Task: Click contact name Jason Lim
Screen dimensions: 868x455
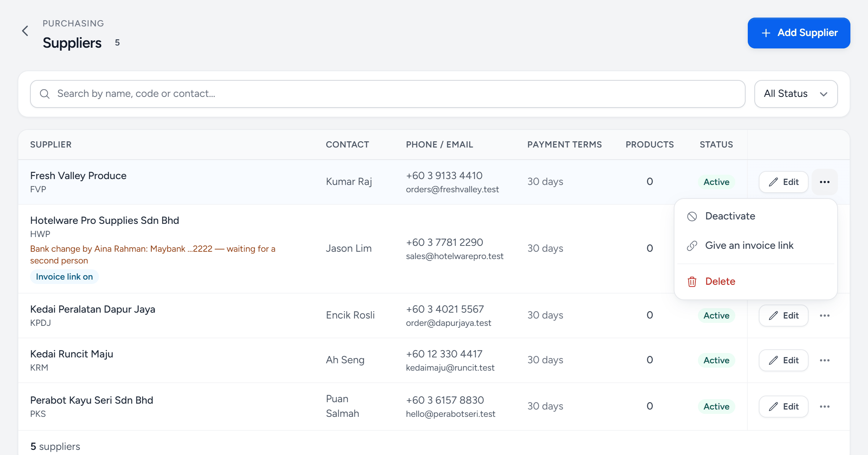Action: [x=349, y=248]
